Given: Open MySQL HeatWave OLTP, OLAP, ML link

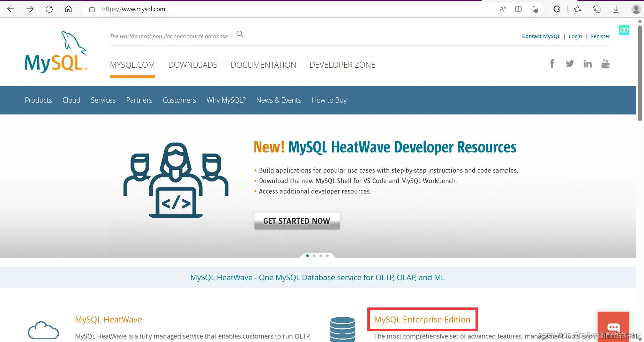Looking at the screenshot, I should pyautogui.click(x=317, y=277).
